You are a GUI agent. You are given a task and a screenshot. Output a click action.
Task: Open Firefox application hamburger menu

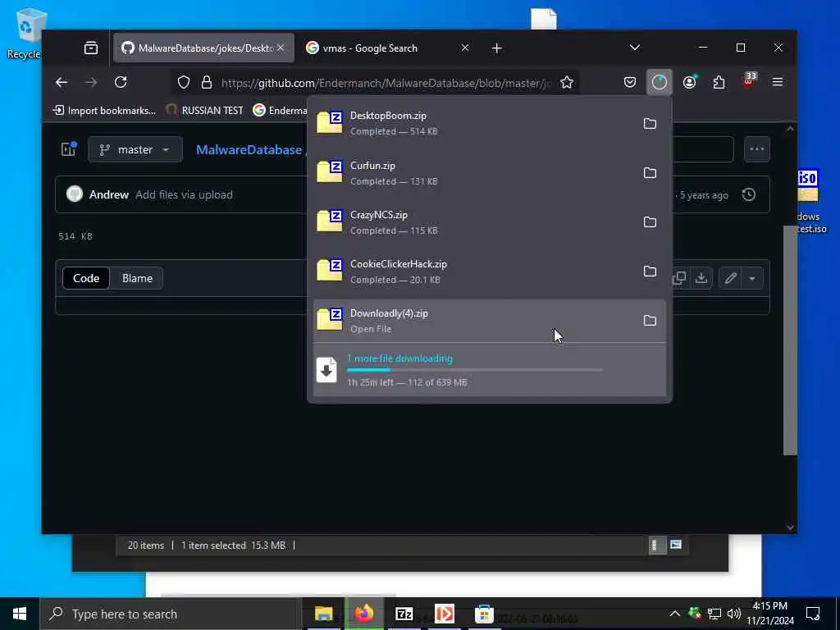(x=778, y=82)
